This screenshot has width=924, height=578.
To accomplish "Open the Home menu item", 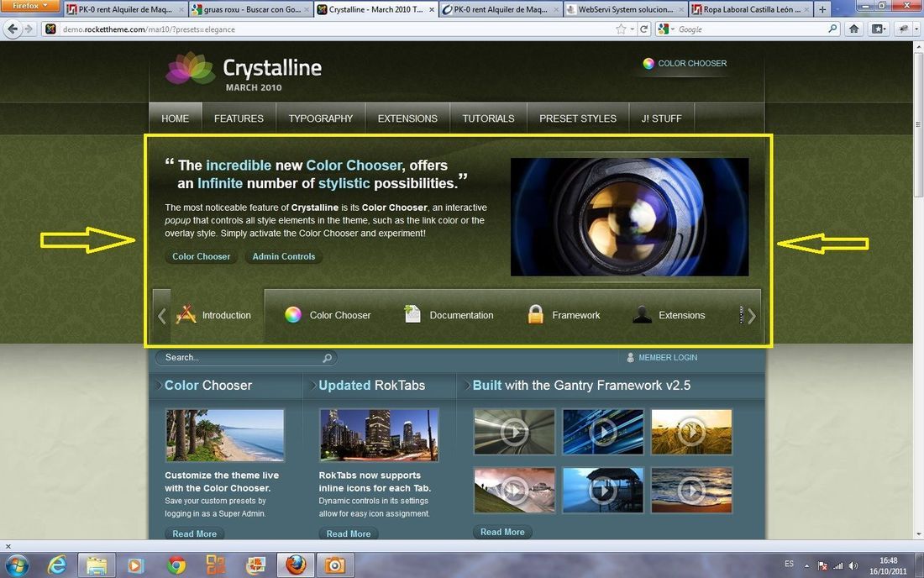I will (x=175, y=118).
